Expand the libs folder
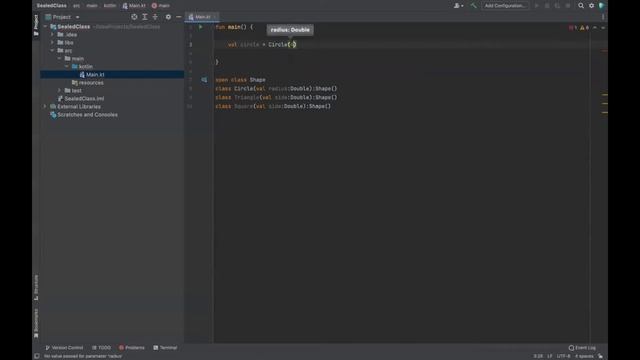Viewport: 640px width, 360px height. click(x=52, y=42)
